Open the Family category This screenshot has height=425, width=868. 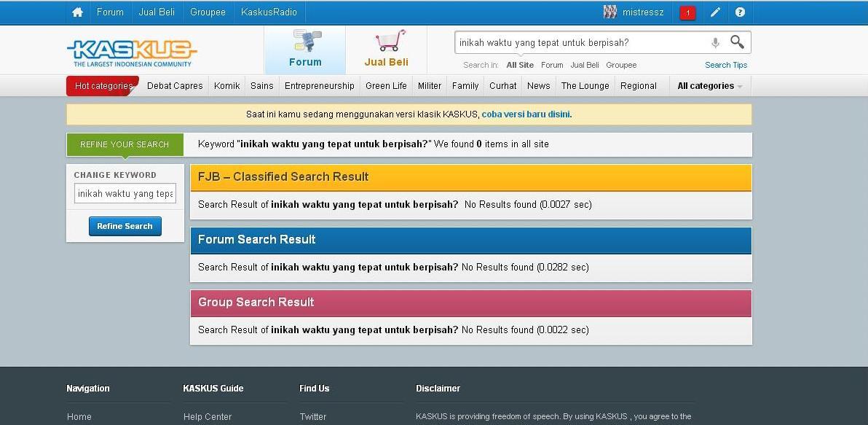tap(465, 86)
